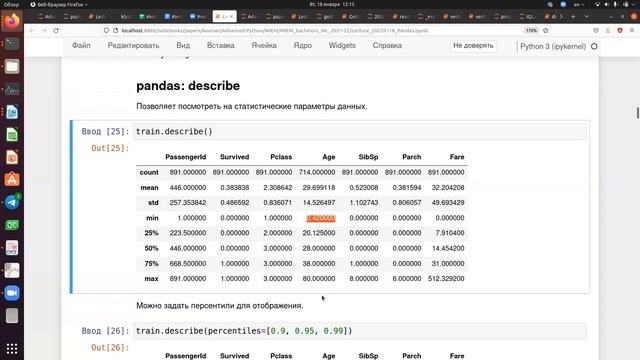Open the clock and calendar panel
Image resolution: width=640 pixels, height=360 pixels.
(332, 4)
